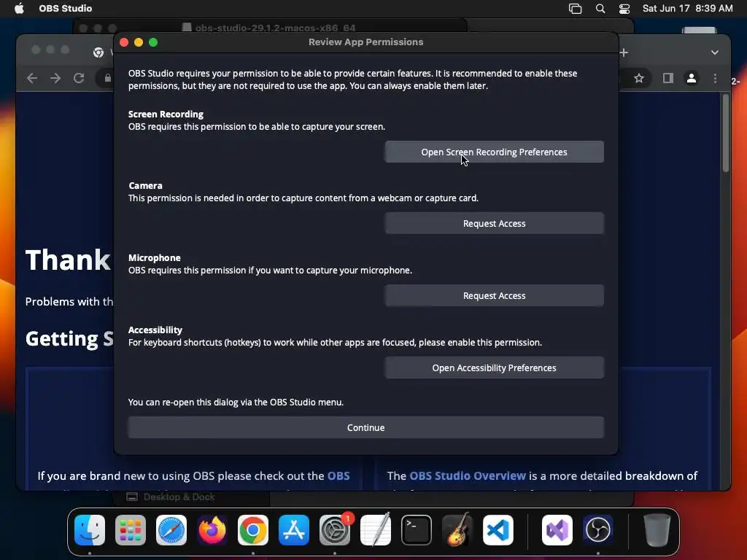Open System Settings from the Dock

(x=334, y=530)
